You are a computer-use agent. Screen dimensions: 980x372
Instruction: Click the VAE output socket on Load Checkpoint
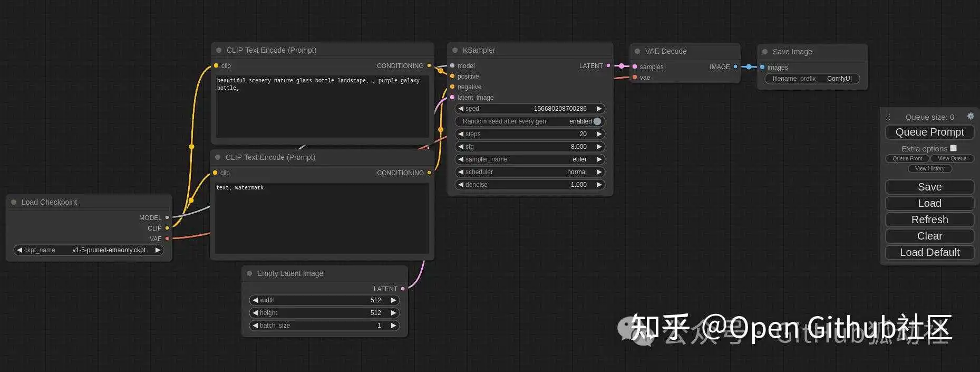(167, 239)
